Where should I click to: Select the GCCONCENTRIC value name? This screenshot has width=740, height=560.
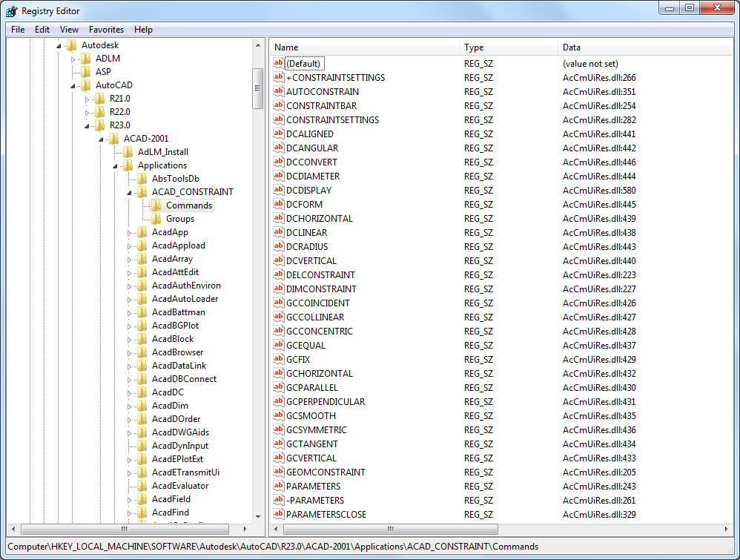pyautogui.click(x=320, y=331)
